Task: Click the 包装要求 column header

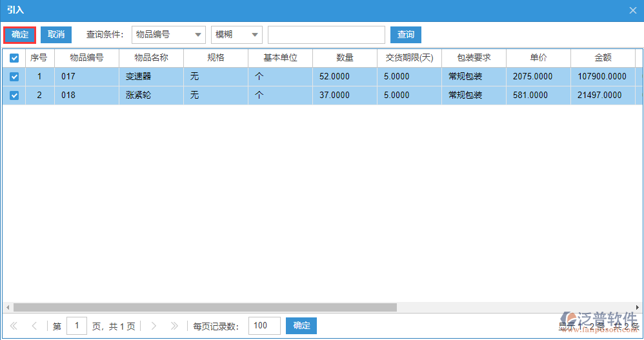Action: [x=474, y=58]
